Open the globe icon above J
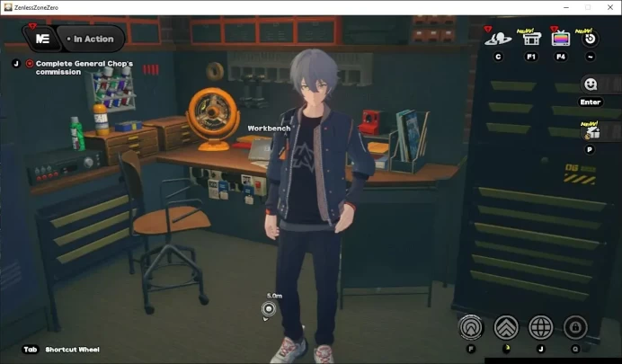 tap(541, 327)
